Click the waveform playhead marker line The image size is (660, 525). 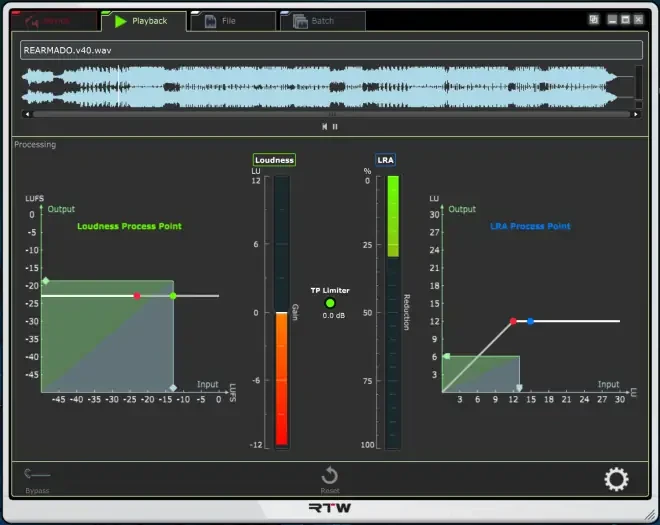coord(118,86)
